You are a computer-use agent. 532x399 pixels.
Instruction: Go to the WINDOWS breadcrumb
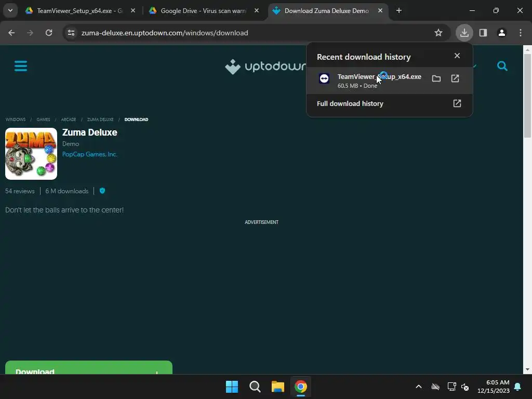pyautogui.click(x=16, y=119)
